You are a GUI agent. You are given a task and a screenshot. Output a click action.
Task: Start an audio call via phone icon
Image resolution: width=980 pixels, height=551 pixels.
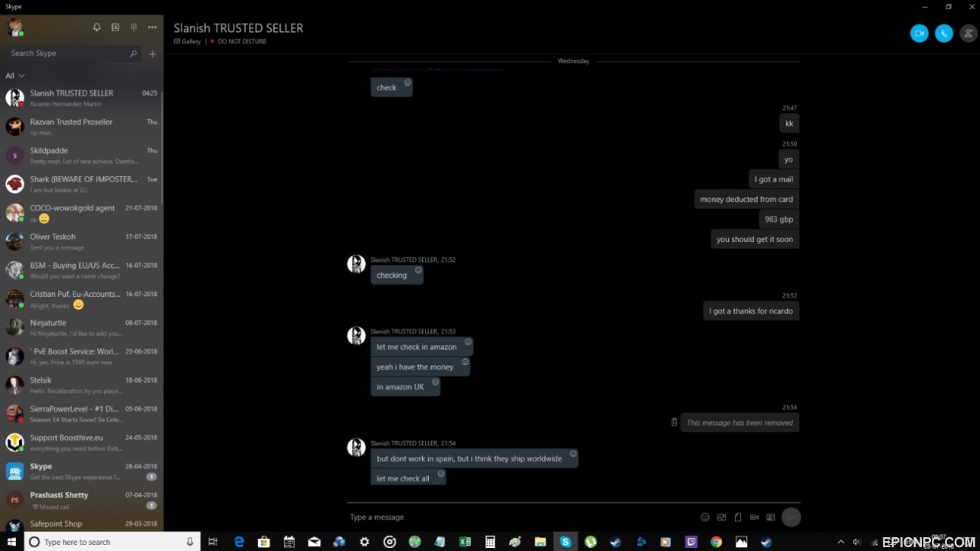(944, 34)
